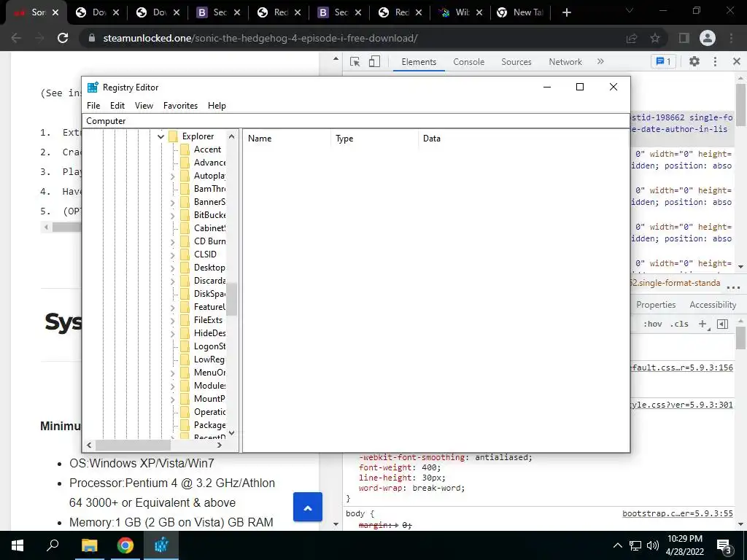Click tree vertical scrollbar up arrow

coord(231,136)
